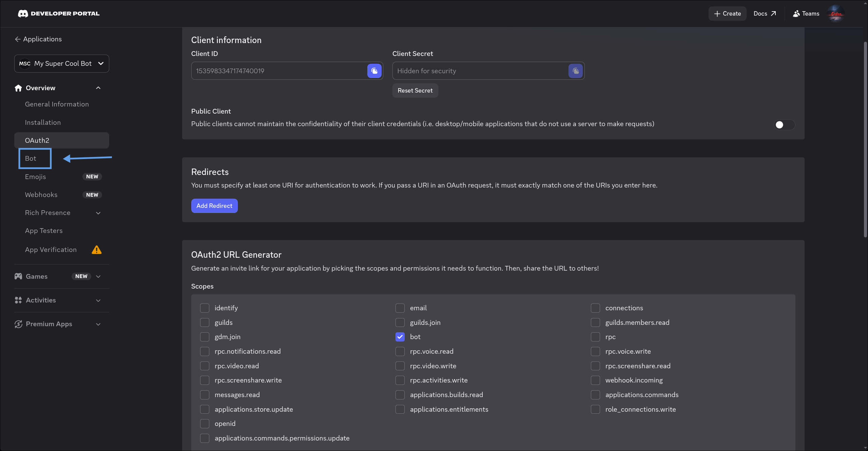
Task: Check the rpc.notifications.read scope
Action: pyautogui.click(x=205, y=351)
